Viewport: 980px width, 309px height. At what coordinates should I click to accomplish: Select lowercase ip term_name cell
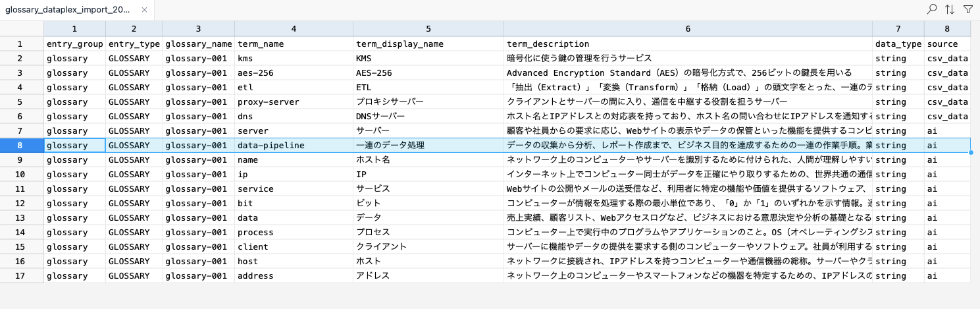click(294, 175)
